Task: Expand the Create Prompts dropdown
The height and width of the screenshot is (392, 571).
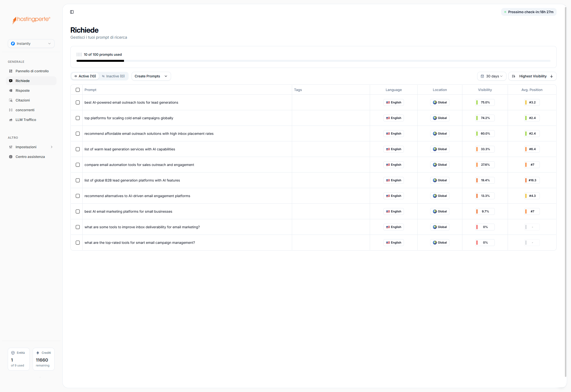Action: (x=151, y=76)
